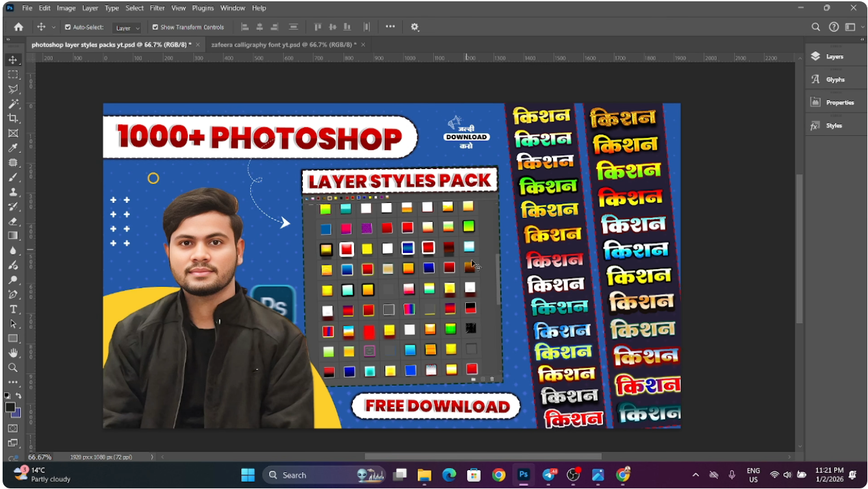The width and height of the screenshot is (868, 489).
Task: Select the Polygonal Lasso tool
Action: pos(13,89)
